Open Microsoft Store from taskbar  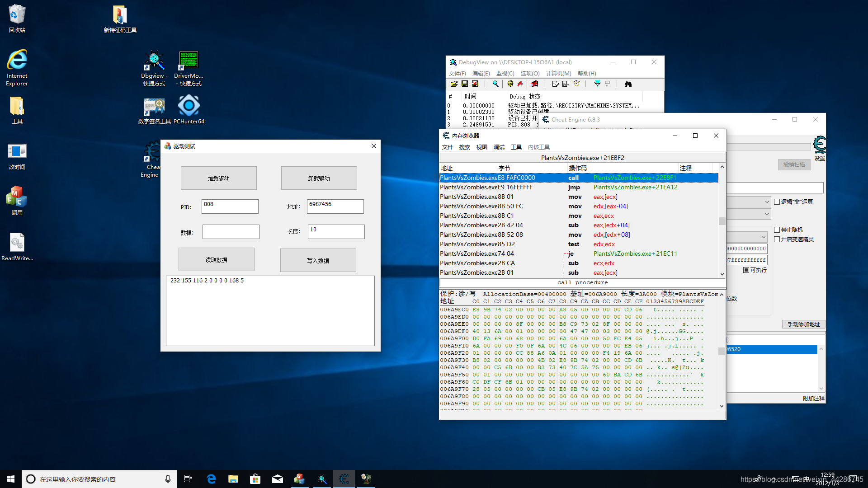point(255,479)
